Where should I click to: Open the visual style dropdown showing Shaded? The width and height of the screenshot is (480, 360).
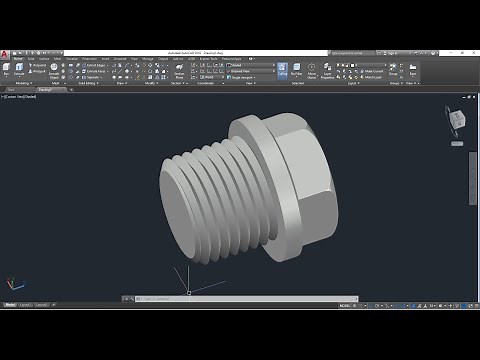click(x=251, y=65)
